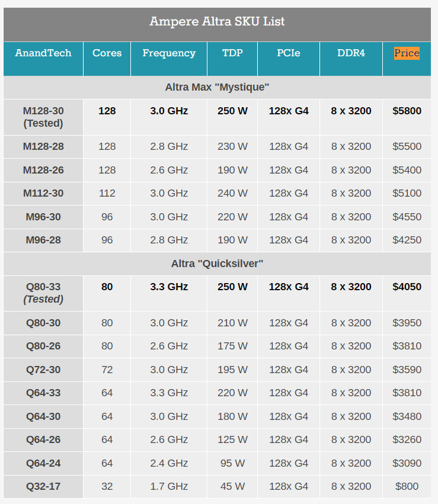
Task: Click the Q72-30 SKU label
Action: 43,370
